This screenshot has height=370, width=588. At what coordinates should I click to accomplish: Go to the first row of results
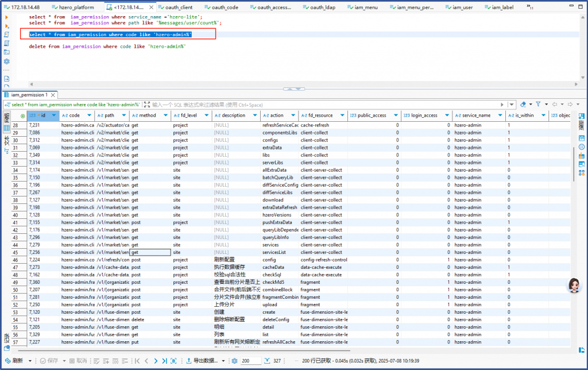[137, 361]
